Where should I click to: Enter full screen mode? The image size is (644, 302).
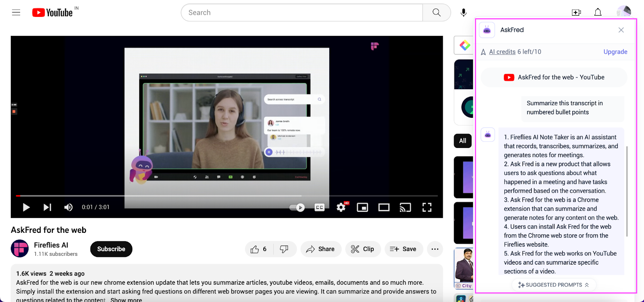click(427, 207)
